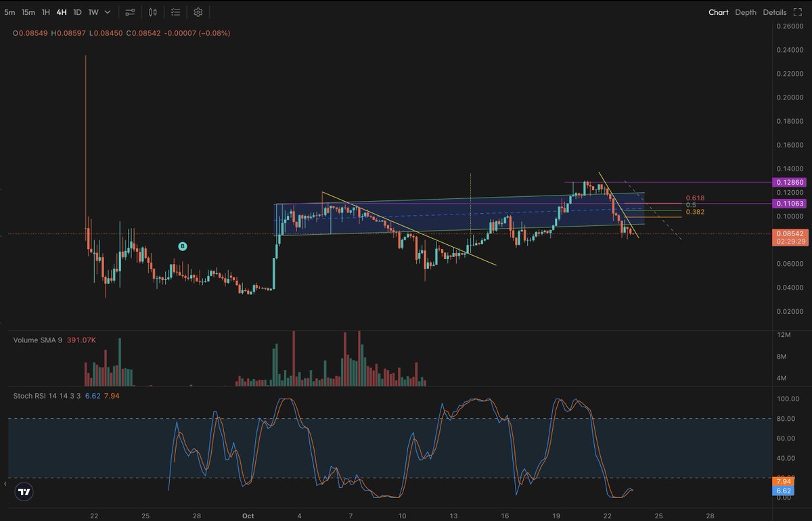Click the 391.07K volume value

81,340
